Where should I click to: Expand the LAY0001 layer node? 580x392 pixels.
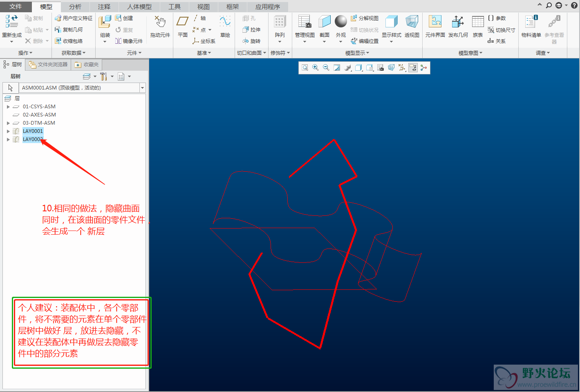click(x=8, y=131)
